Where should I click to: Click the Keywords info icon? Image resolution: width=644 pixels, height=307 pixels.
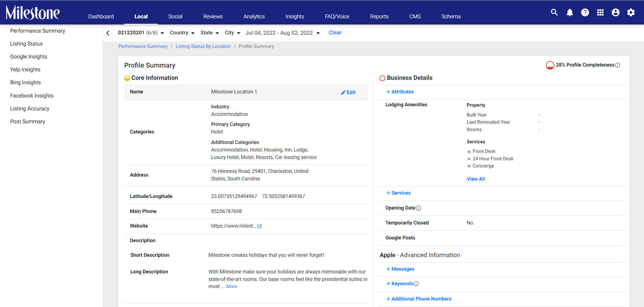(416, 284)
